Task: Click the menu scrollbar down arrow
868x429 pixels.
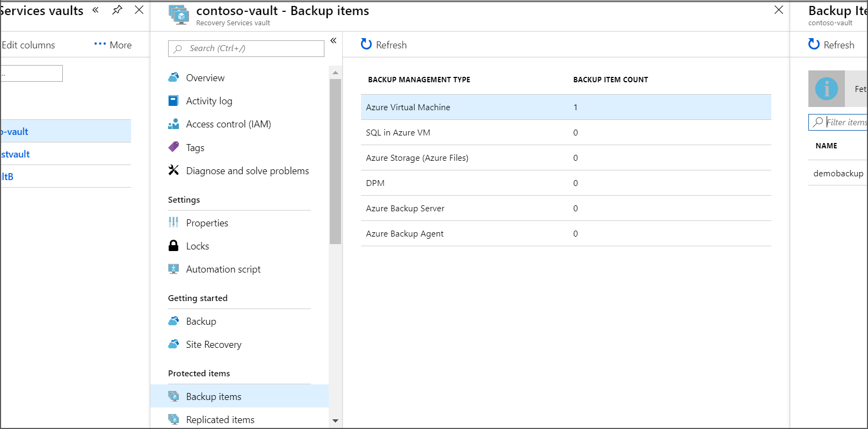Action: (x=335, y=420)
